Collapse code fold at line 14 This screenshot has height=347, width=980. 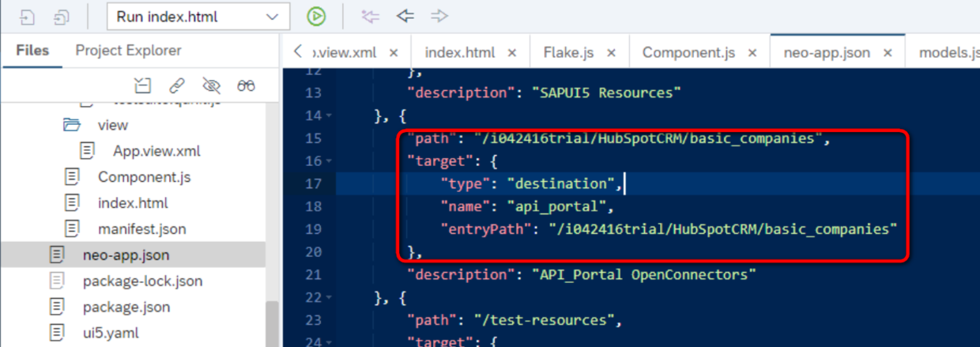[328, 116]
